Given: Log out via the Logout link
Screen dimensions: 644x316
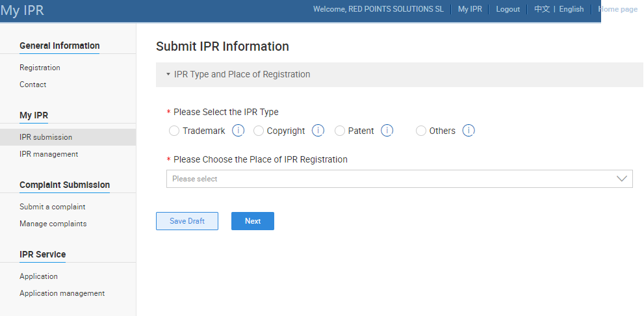Looking at the screenshot, I should pos(508,9).
